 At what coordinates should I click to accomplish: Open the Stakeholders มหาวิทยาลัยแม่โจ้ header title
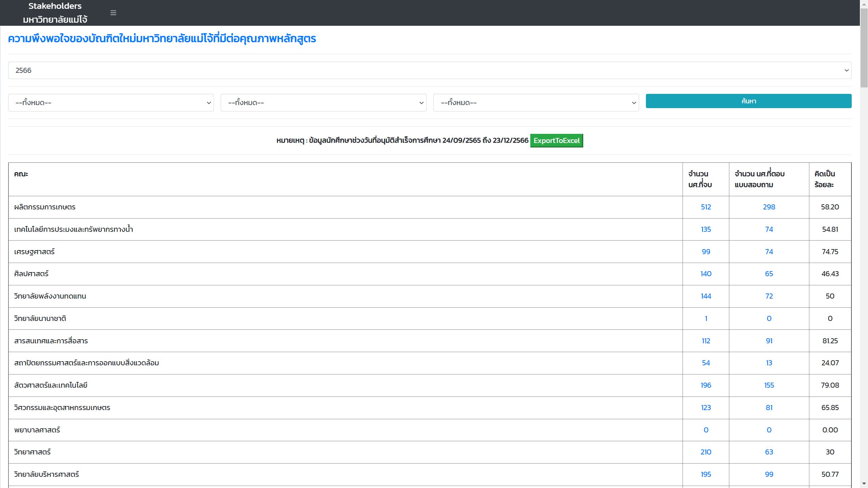[x=55, y=13]
